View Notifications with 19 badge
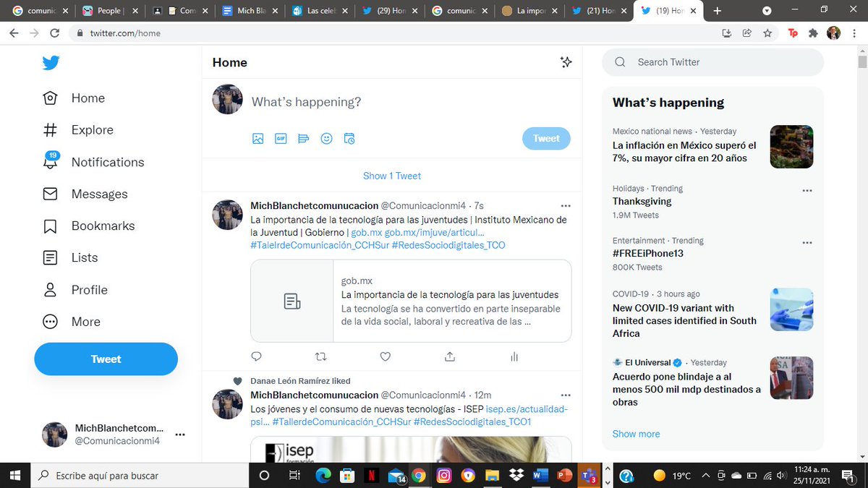Image resolution: width=868 pixels, height=488 pixels. coord(93,162)
